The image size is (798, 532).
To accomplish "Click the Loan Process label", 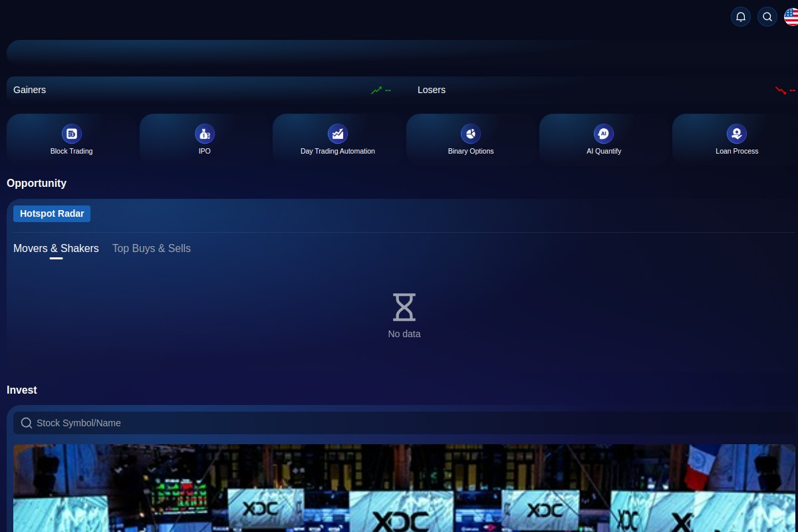I will tap(737, 151).
